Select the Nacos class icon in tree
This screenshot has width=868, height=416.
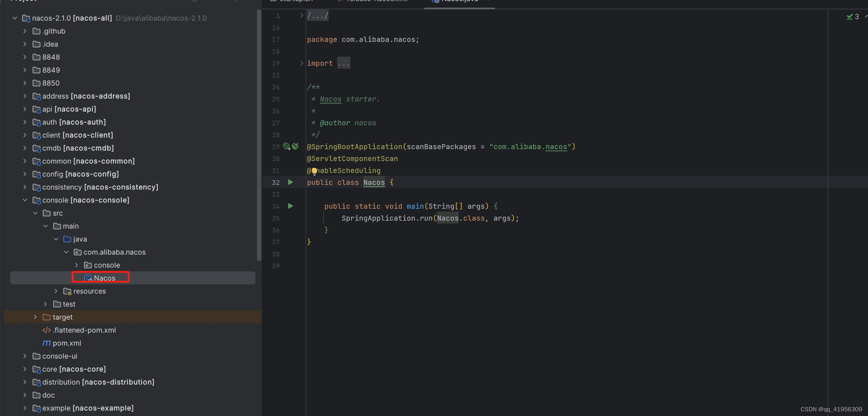(x=88, y=278)
